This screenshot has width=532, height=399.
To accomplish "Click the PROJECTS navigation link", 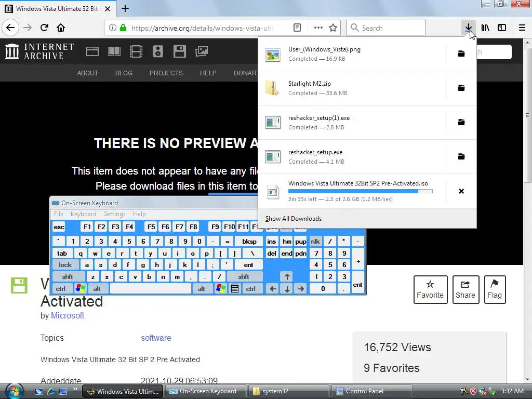I will click(x=166, y=73).
